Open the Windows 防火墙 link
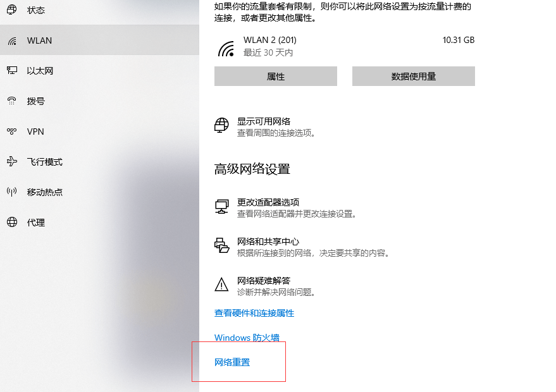 pyautogui.click(x=247, y=338)
